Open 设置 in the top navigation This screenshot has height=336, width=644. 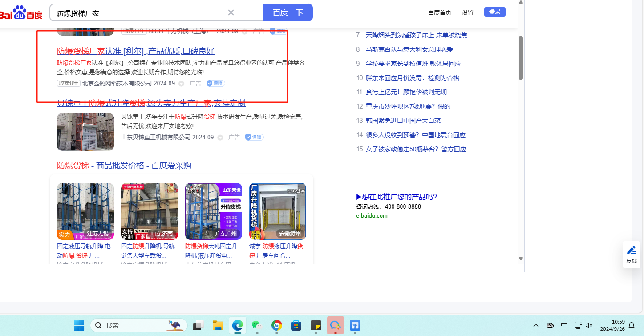(x=468, y=12)
